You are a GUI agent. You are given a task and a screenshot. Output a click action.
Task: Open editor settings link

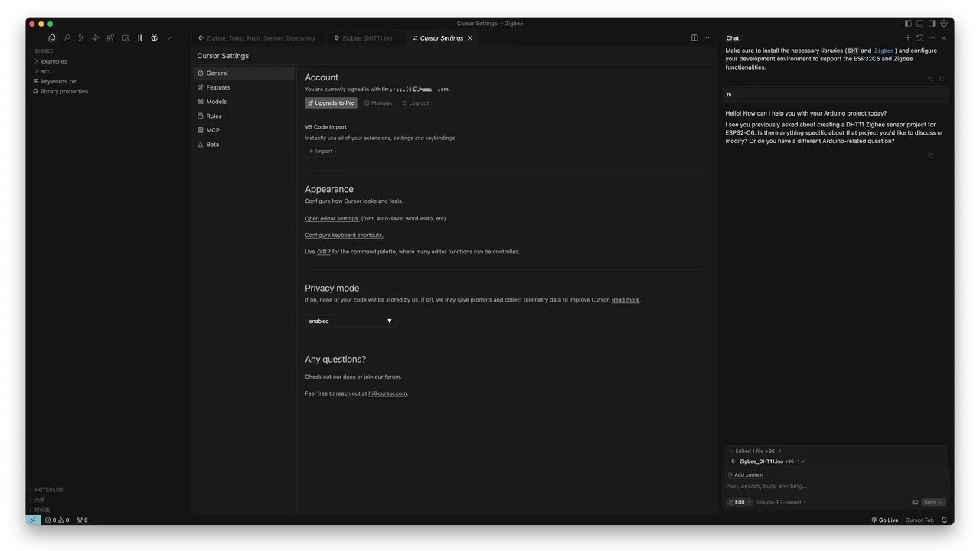click(x=332, y=218)
